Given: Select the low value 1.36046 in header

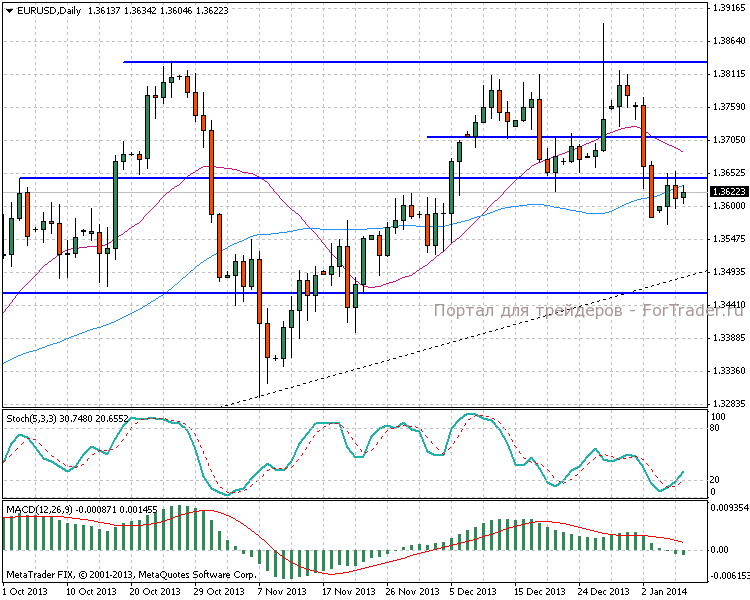Looking at the screenshot, I should click(x=176, y=11).
